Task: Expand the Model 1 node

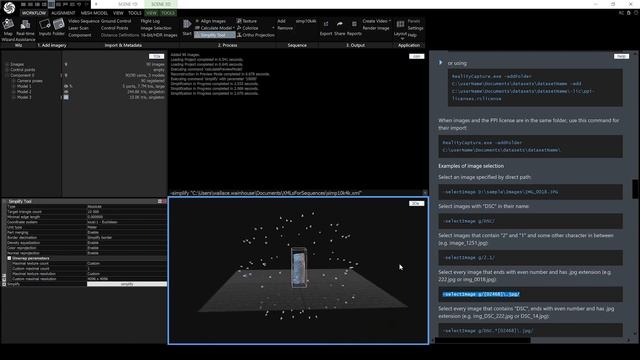Action: [x=13, y=87]
